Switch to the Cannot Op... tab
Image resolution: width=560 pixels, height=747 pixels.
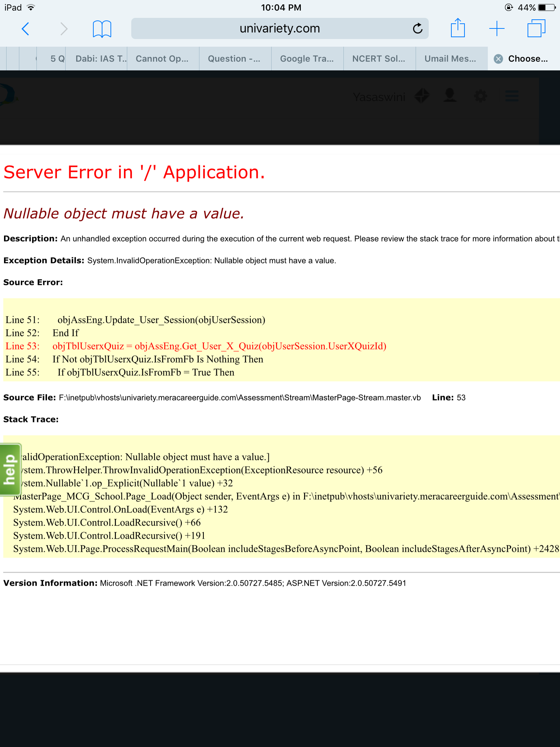(163, 59)
